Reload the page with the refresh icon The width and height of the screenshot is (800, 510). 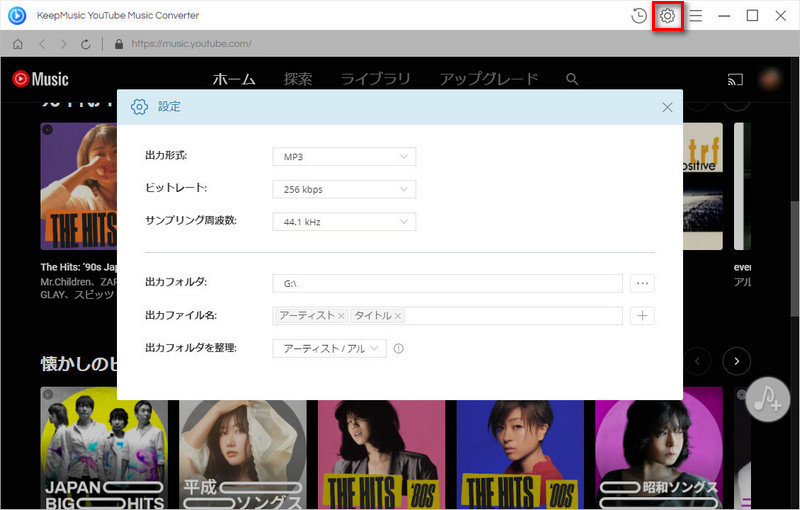pyautogui.click(x=86, y=44)
